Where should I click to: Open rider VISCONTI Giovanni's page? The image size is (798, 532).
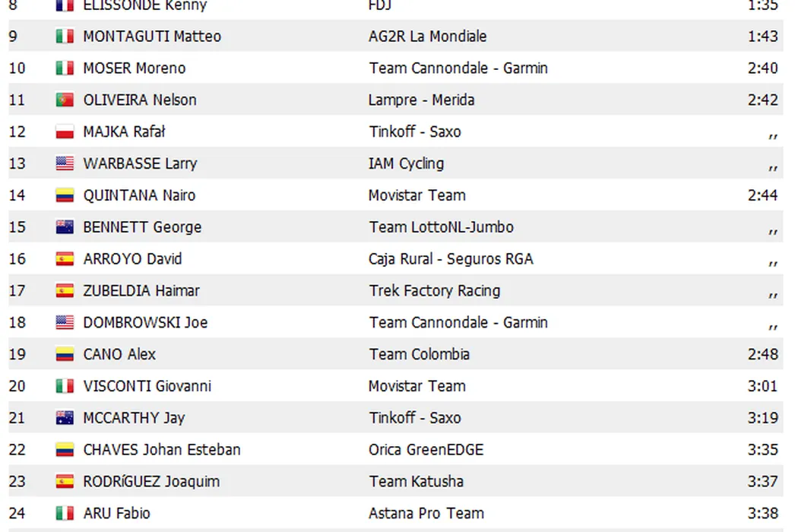click(147, 386)
